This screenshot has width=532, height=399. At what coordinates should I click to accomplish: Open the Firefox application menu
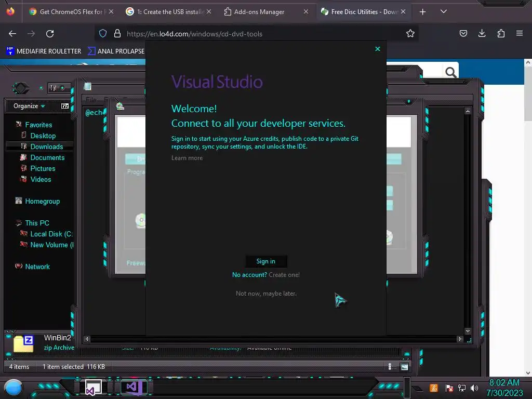(520, 33)
